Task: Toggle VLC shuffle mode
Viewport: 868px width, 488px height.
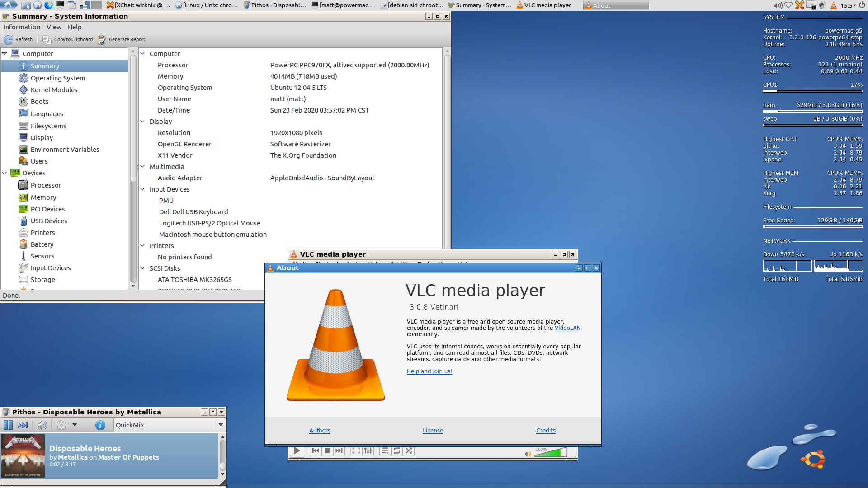Action: (409, 450)
